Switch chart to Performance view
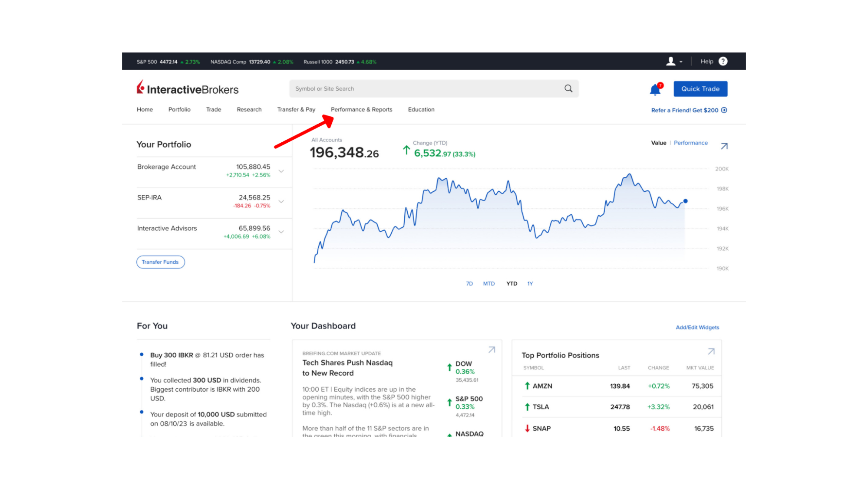Image resolution: width=868 pixels, height=488 pixels. (690, 143)
